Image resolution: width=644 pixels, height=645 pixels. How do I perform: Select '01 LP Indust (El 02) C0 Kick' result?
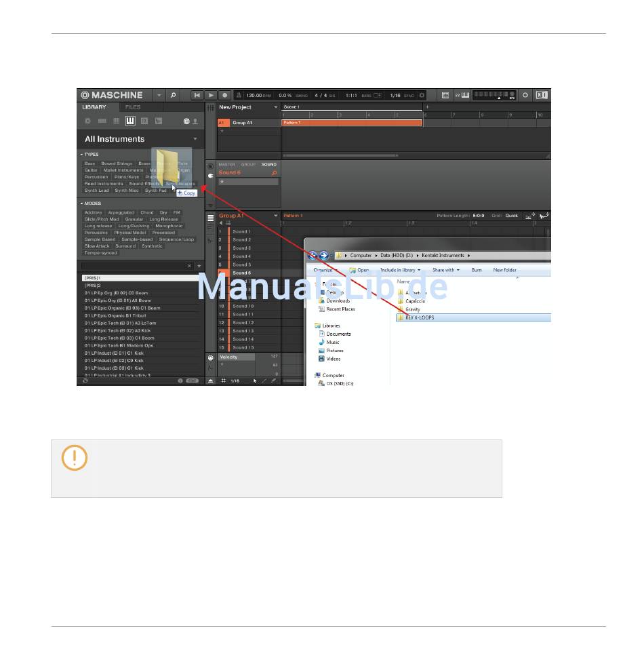pyautogui.click(x=114, y=360)
